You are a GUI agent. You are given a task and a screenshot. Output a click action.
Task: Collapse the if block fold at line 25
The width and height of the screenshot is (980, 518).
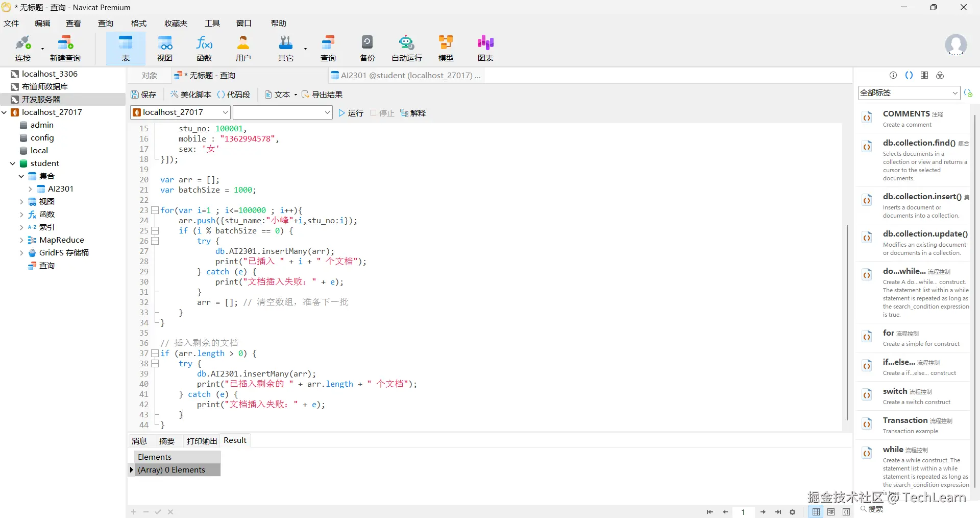pos(155,231)
